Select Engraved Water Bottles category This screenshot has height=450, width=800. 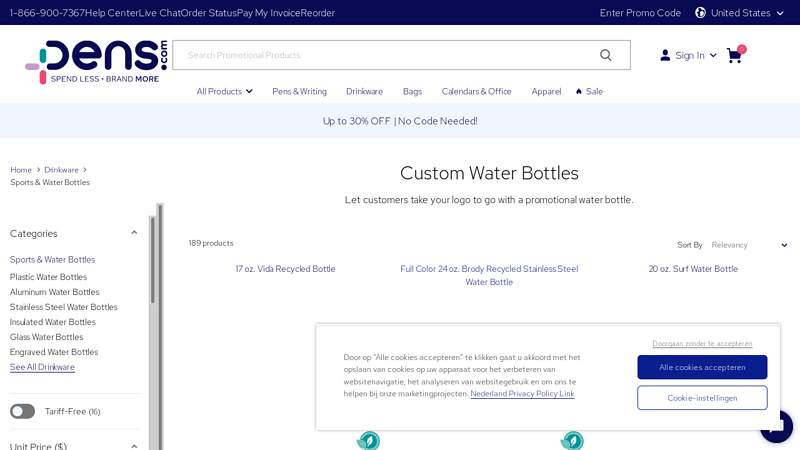(54, 352)
